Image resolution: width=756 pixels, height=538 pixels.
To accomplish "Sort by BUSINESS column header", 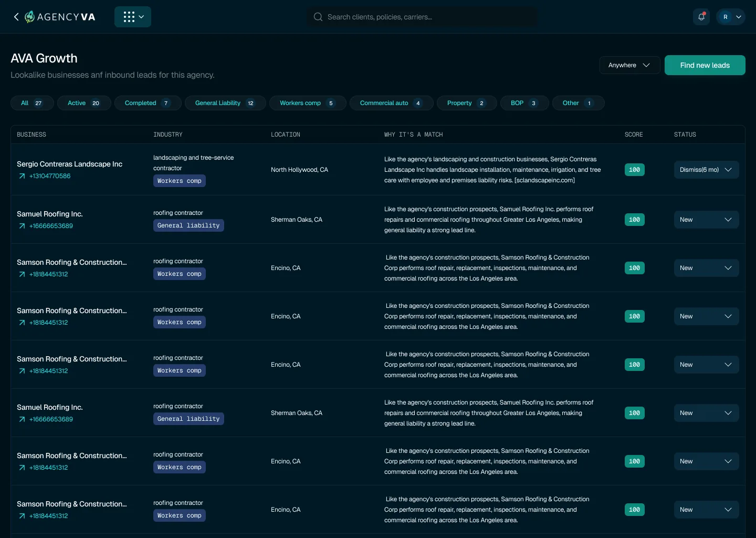I will pyautogui.click(x=31, y=134).
